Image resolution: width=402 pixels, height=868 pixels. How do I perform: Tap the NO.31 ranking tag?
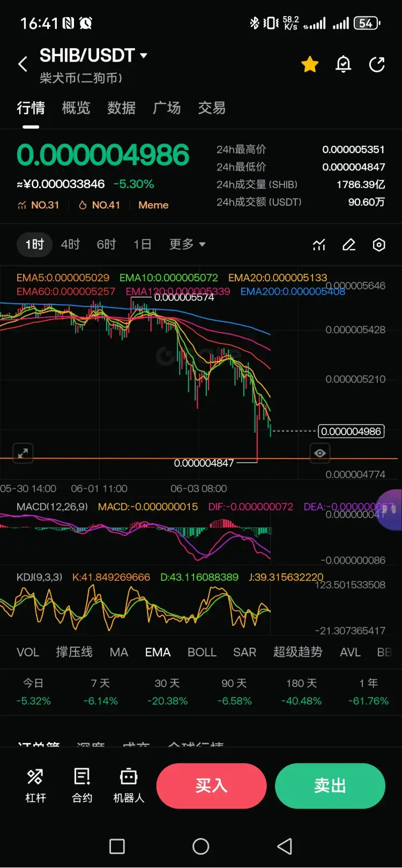(38, 205)
